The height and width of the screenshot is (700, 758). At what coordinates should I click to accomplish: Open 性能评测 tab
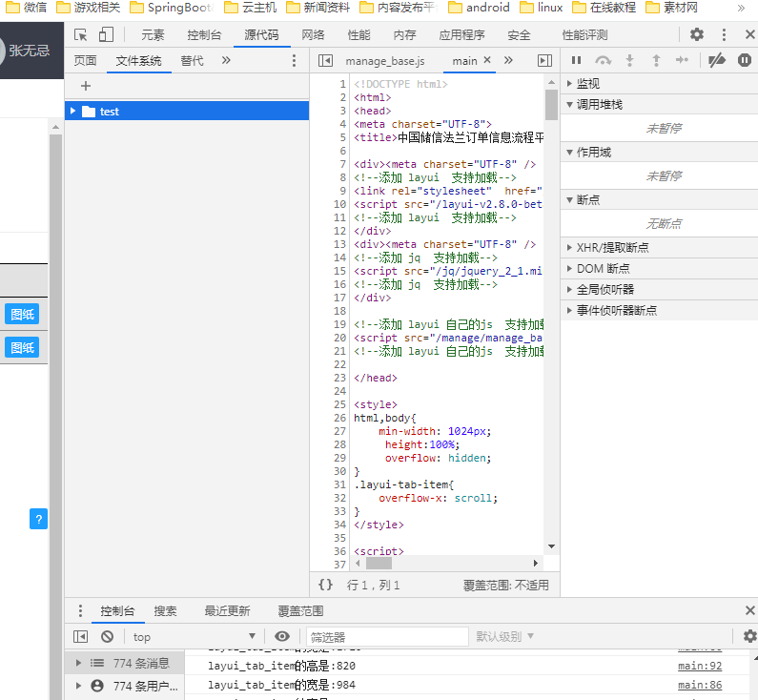coord(584,34)
